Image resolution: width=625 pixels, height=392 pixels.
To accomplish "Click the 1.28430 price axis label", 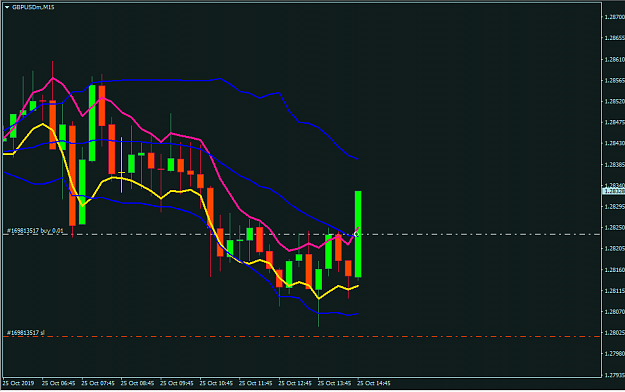I will pyautogui.click(x=614, y=143).
